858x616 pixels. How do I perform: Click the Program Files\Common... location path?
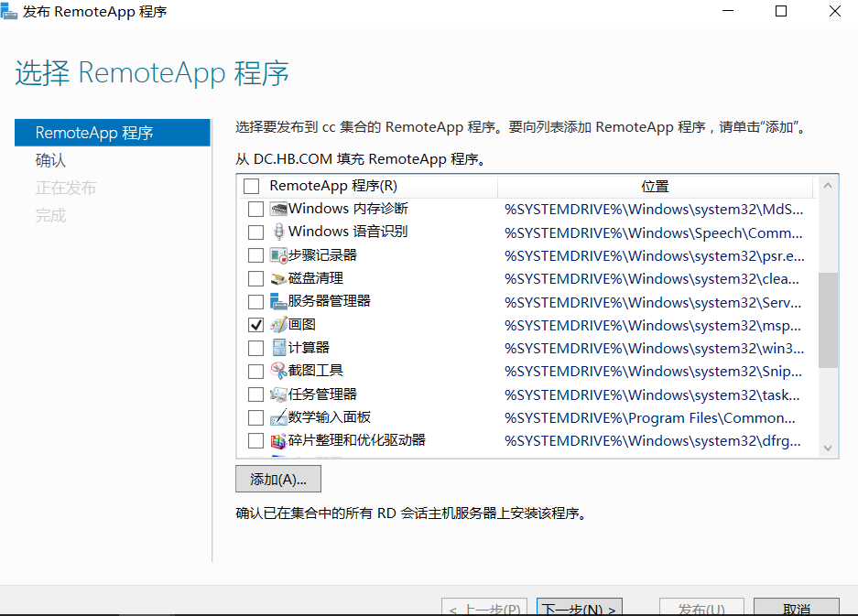coord(650,418)
